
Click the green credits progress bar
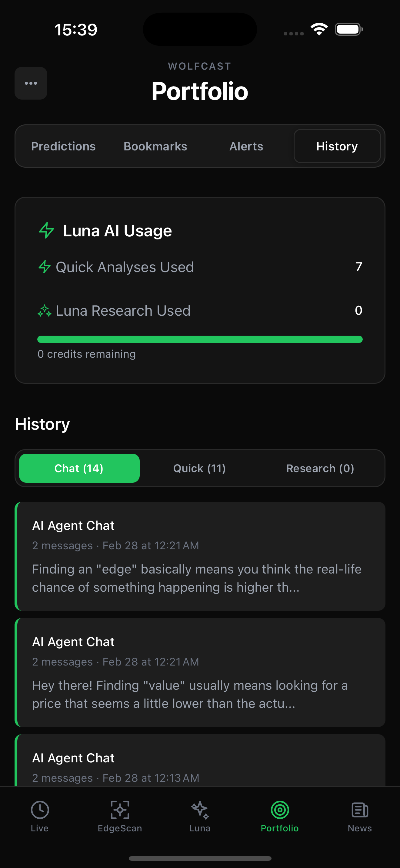(x=200, y=338)
